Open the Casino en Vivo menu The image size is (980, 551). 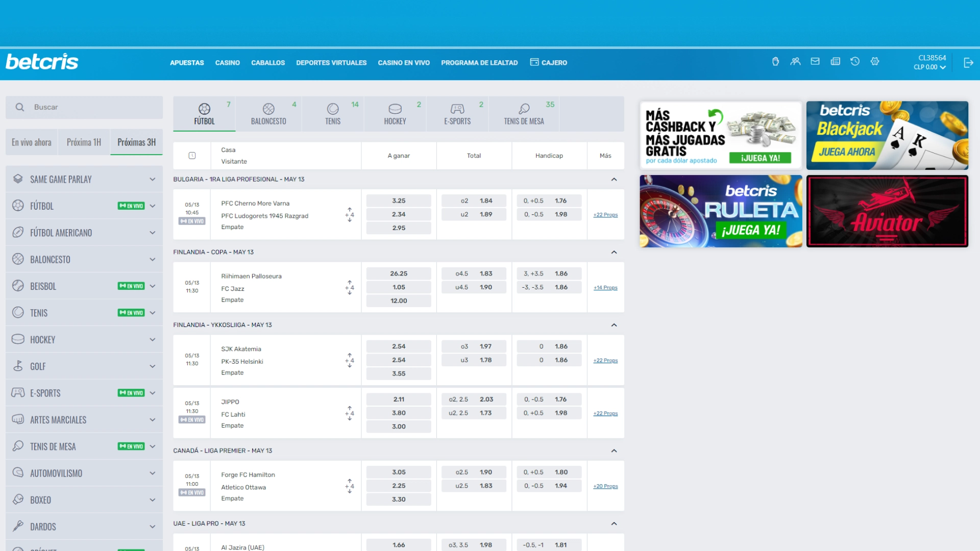pyautogui.click(x=404, y=63)
